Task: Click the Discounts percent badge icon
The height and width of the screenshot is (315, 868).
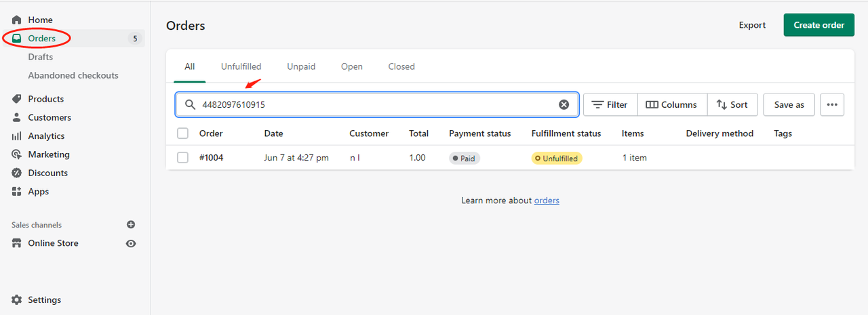Action: pyautogui.click(x=17, y=173)
